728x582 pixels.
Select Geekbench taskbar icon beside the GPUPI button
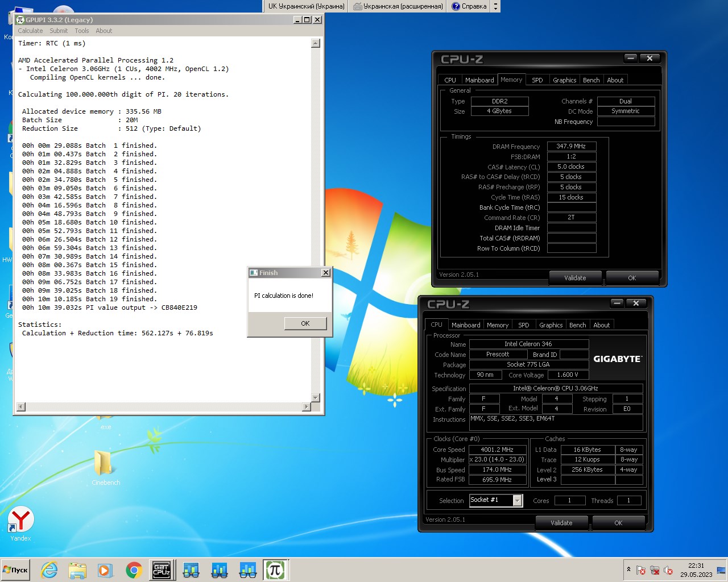[x=247, y=570]
